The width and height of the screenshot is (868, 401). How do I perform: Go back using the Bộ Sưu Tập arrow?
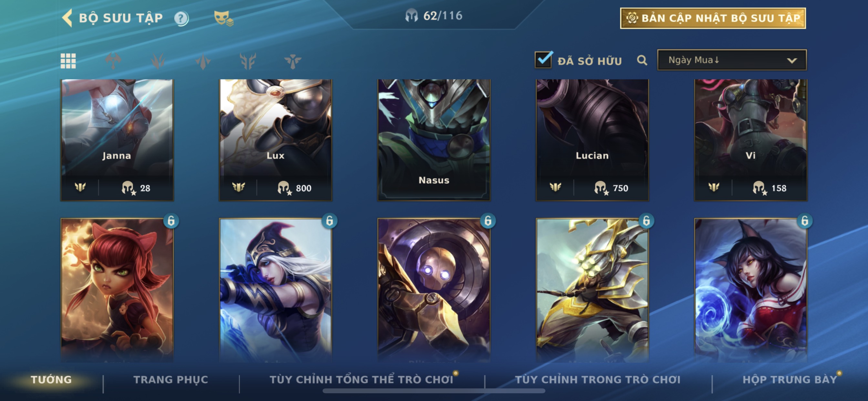pos(67,17)
